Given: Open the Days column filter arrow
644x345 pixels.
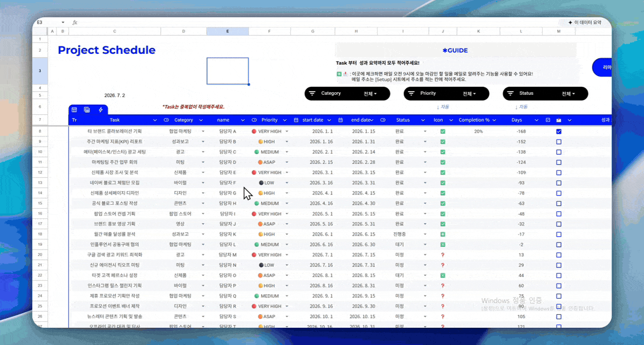Looking at the screenshot, I should click(536, 120).
